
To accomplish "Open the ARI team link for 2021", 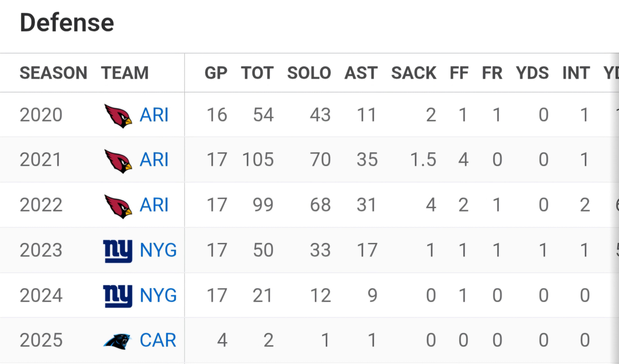I will 154,160.
